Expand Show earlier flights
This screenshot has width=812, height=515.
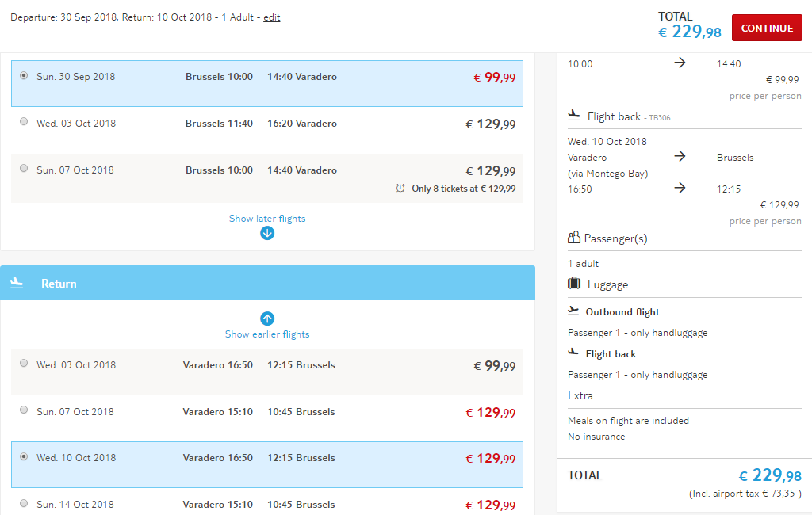(x=267, y=334)
